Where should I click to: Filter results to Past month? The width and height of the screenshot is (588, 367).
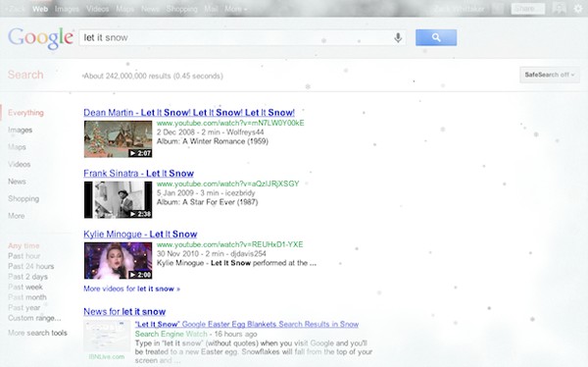point(27,297)
